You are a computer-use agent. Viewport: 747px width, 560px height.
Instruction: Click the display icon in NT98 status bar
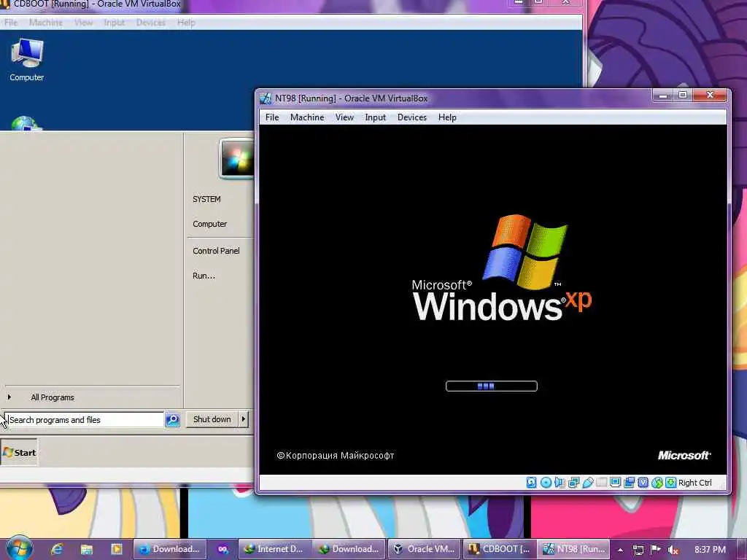[616, 483]
